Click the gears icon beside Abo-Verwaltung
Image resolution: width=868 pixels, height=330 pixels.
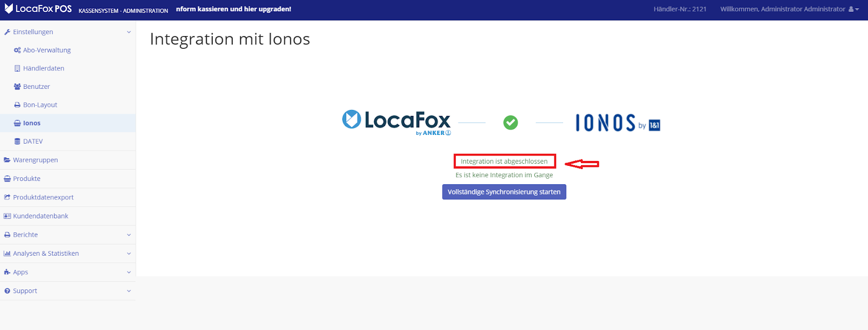(17, 50)
